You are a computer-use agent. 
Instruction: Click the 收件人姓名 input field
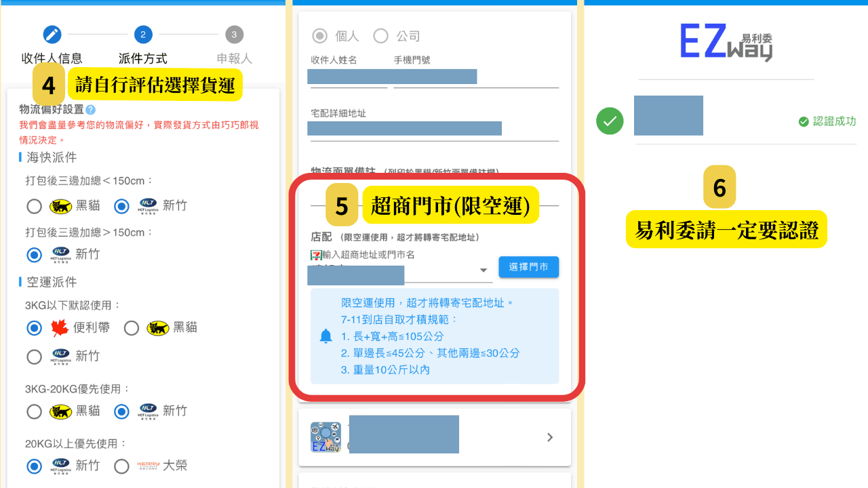(x=349, y=78)
